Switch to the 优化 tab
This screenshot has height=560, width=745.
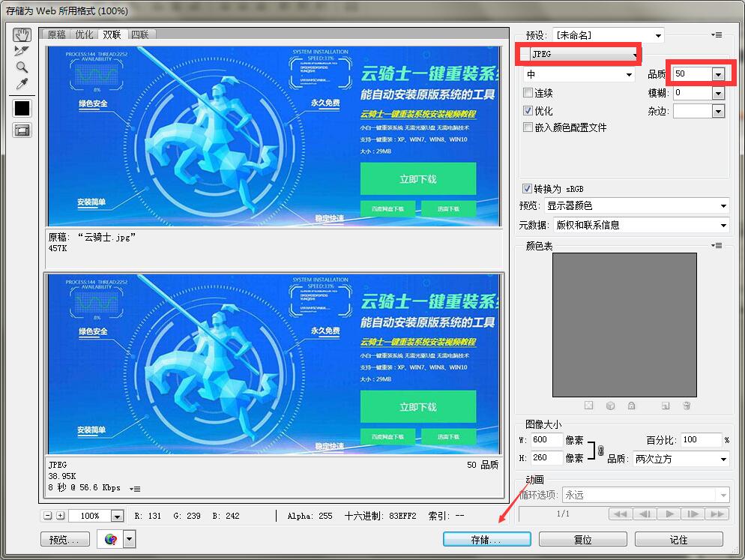(84, 34)
